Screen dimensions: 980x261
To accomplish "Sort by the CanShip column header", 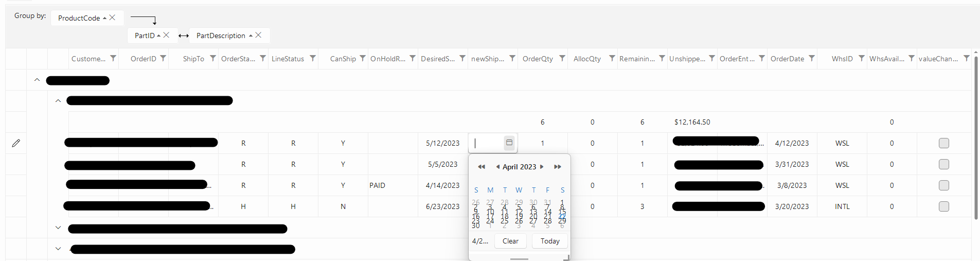I will tap(343, 59).
